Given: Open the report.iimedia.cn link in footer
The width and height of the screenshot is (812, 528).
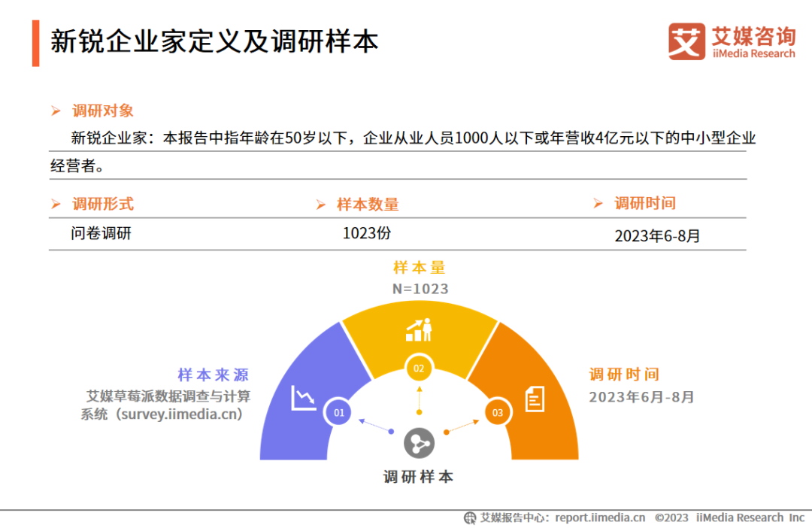Looking at the screenshot, I should [x=600, y=517].
